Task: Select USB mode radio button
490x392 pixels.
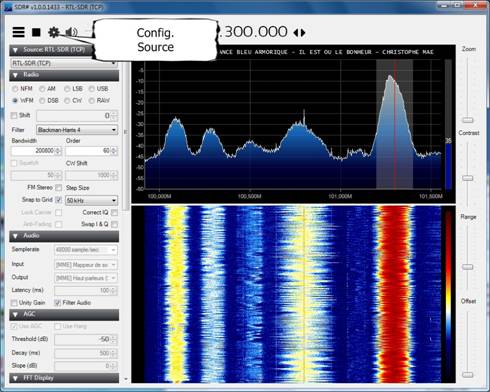Action: [91, 89]
